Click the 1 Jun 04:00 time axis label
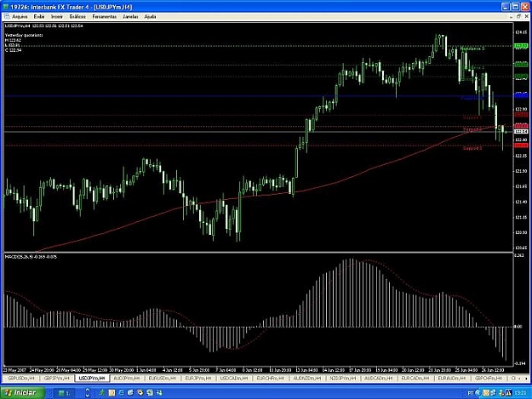The height and width of the screenshot is (399, 532). coord(146,370)
